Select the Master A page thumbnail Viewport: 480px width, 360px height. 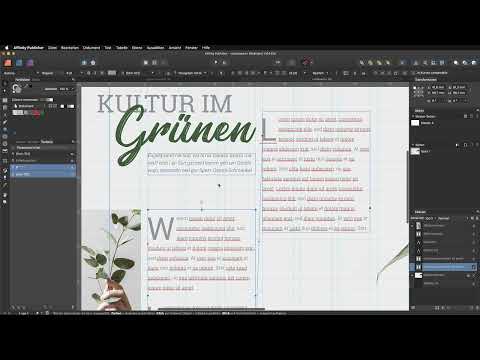(x=415, y=123)
